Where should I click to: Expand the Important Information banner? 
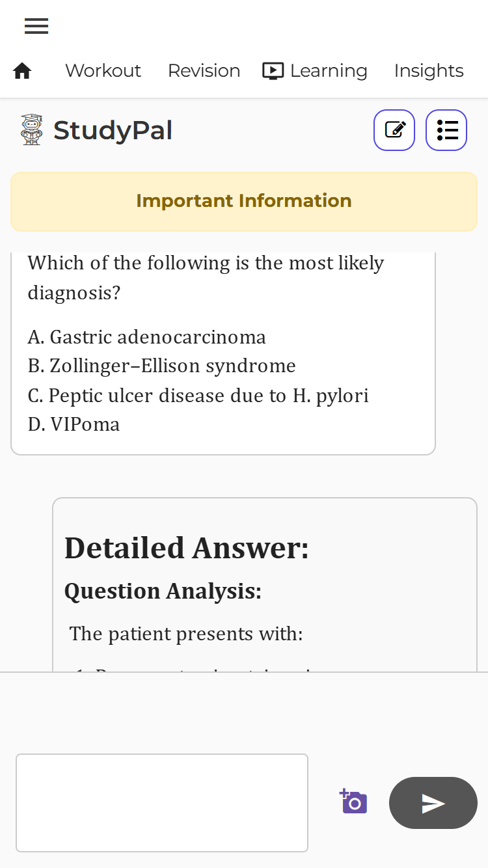244,201
